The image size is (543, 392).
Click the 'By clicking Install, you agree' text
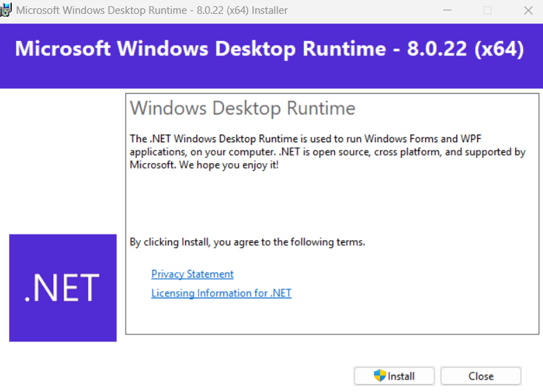[x=248, y=242]
